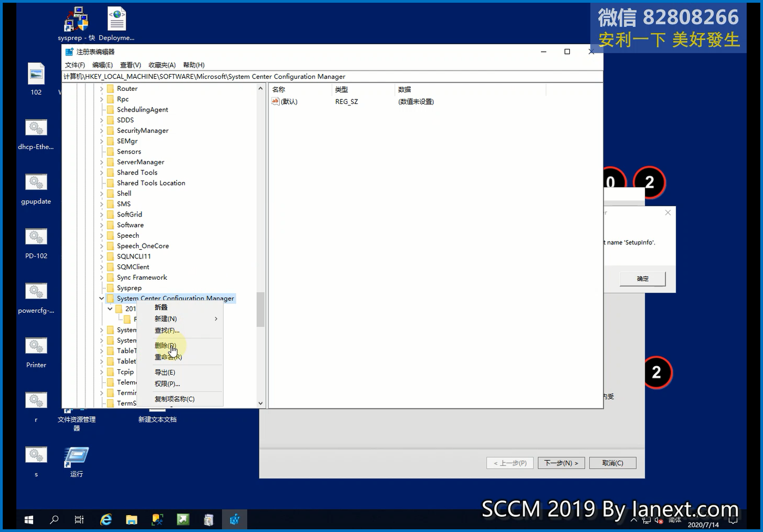
Task: Click the Registry Editor title bar icon
Action: [x=69, y=52]
